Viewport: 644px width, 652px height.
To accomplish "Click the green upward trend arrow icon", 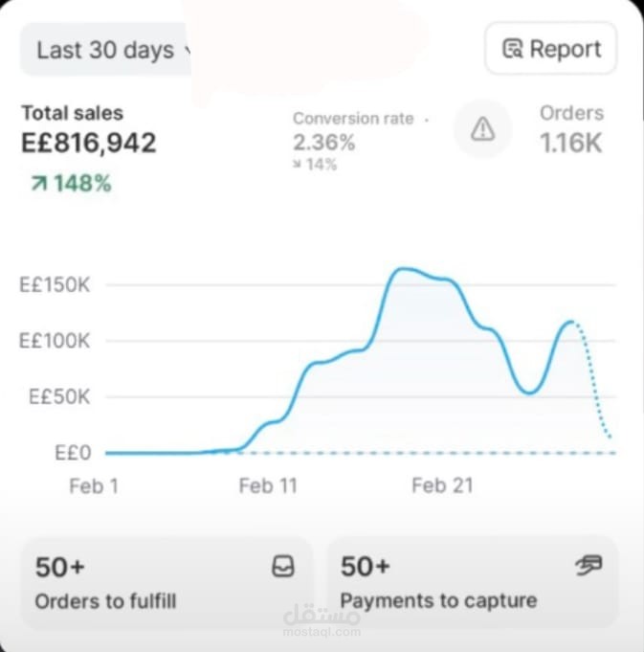I will click(39, 184).
